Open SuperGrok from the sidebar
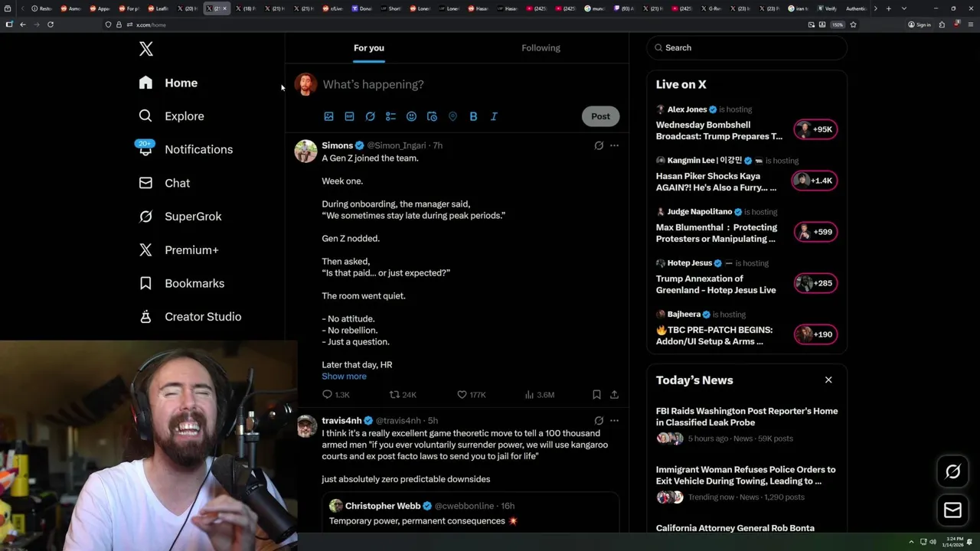 [x=181, y=217]
